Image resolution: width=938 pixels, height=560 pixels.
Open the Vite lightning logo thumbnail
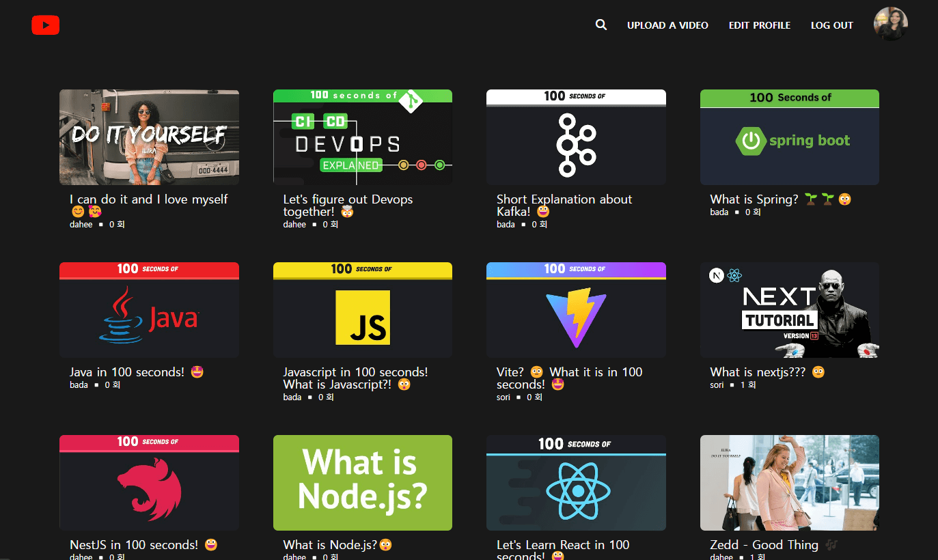[x=576, y=310]
